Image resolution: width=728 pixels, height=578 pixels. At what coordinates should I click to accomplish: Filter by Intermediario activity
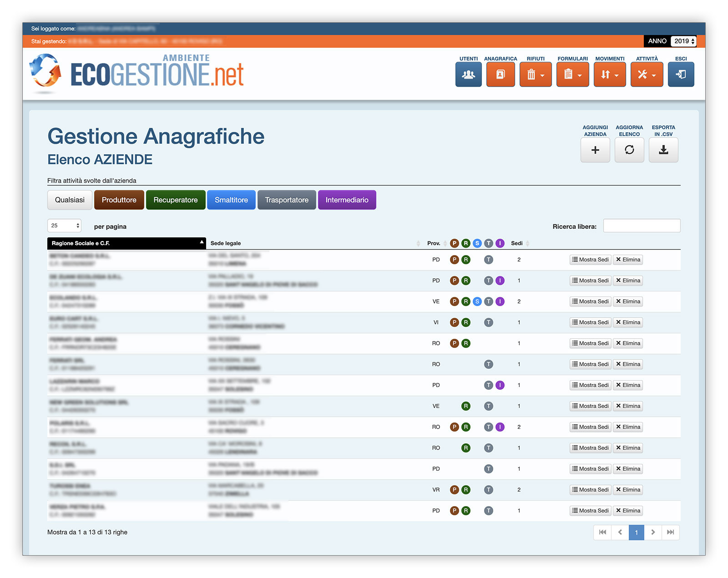[x=347, y=200]
